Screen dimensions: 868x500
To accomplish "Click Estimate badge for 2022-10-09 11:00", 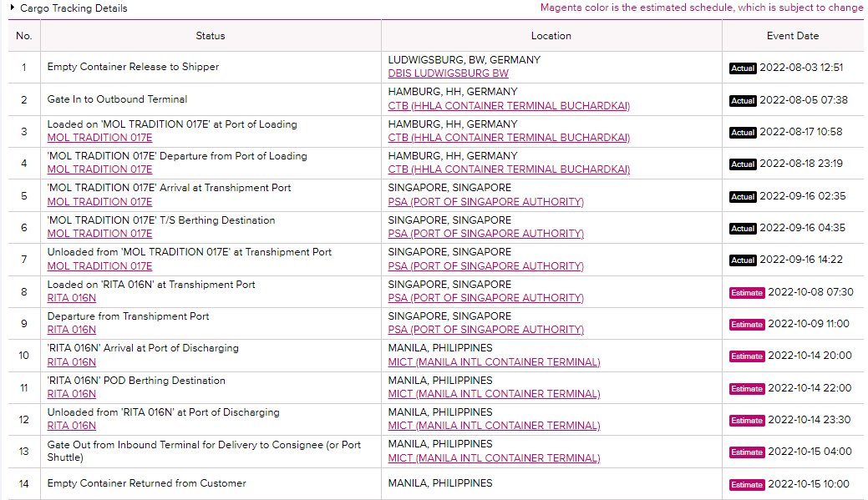I will tap(747, 325).
